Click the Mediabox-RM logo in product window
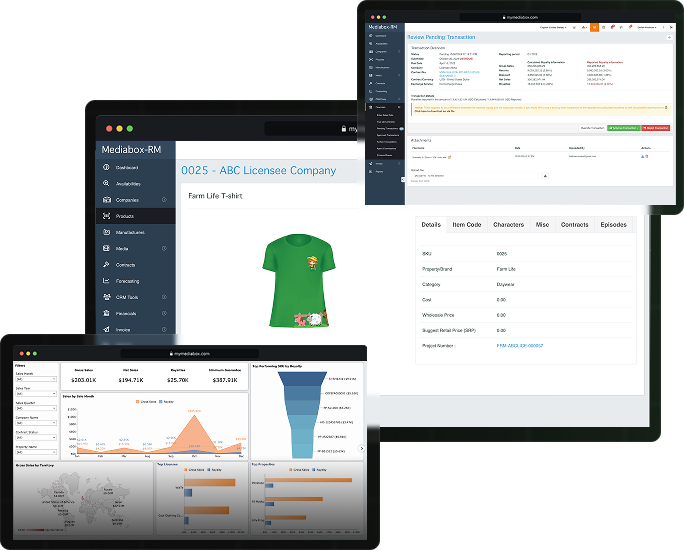Screen dimensions: 684x550 (x=131, y=150)
